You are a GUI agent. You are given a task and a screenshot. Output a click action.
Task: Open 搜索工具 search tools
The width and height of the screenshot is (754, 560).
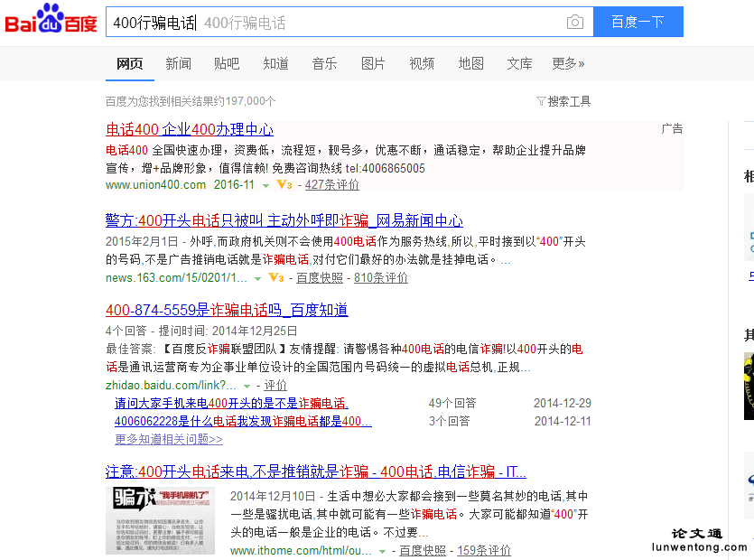pyautogui.click(x=569, y=101)
